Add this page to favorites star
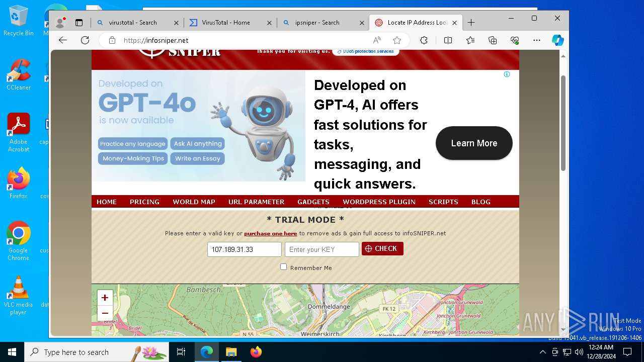The width and height of the screenshot is (644, 362). point(397,40)
